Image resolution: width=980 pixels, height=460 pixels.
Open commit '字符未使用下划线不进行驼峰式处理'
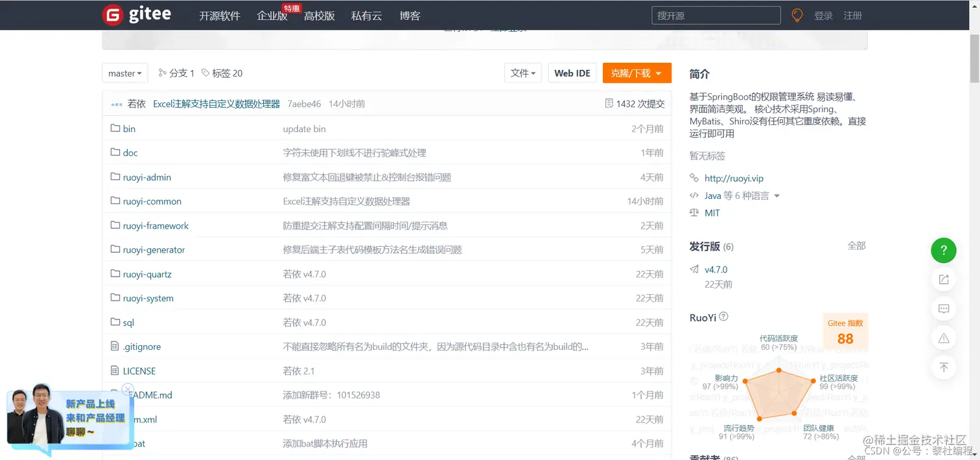(355, 152)
